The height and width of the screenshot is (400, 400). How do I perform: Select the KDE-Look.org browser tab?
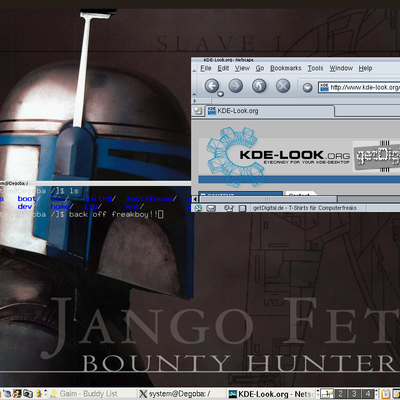point(269,111)
